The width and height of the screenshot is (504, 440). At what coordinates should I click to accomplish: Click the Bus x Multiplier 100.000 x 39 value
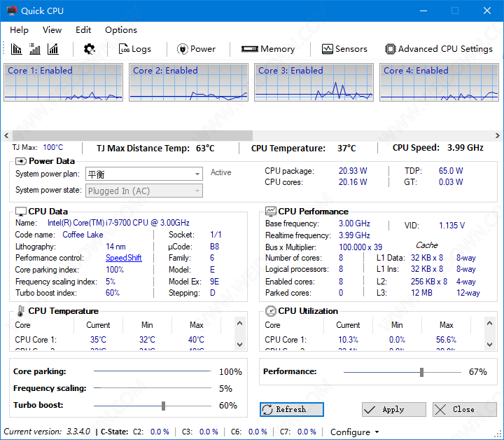point(360,247)
